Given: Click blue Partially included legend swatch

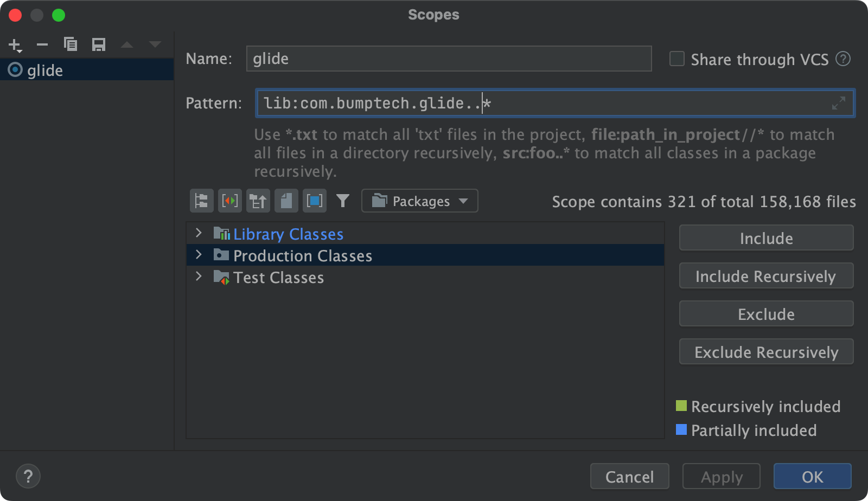Looking at the screenshot, I should pos(681,429).
